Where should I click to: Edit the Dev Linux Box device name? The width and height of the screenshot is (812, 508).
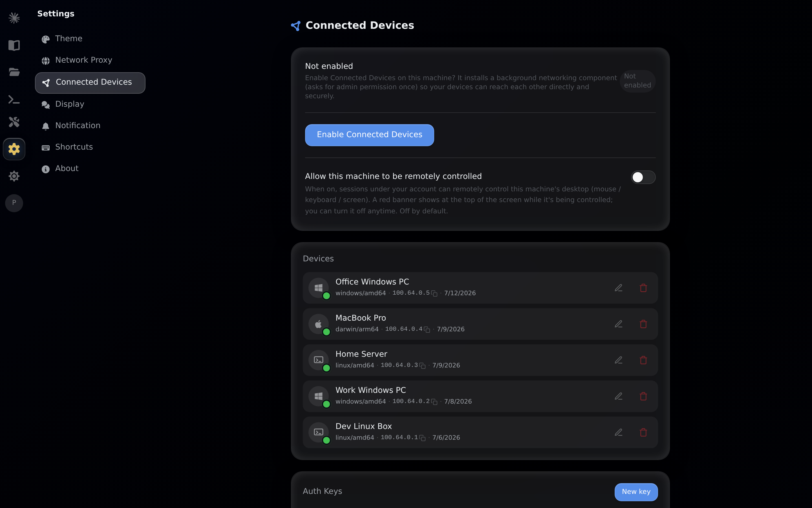pos(618,432)
